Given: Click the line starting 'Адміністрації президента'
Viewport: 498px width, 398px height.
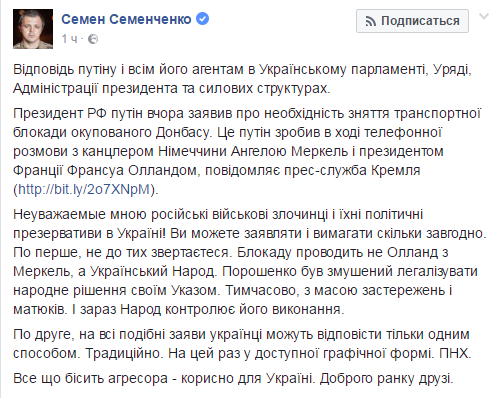Looking at the screenshot, I should click(x=172, y=89).
